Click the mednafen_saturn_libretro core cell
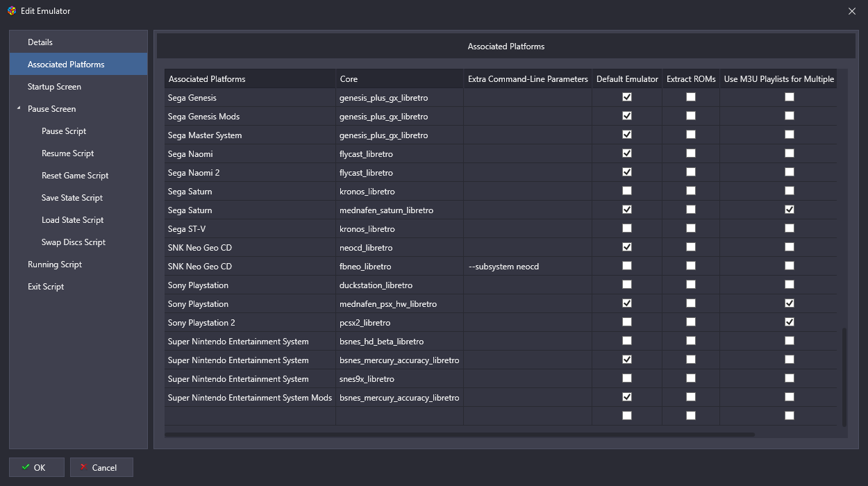Image resolution: width=868 pixels, height=486 pixels. click(399, 210)
